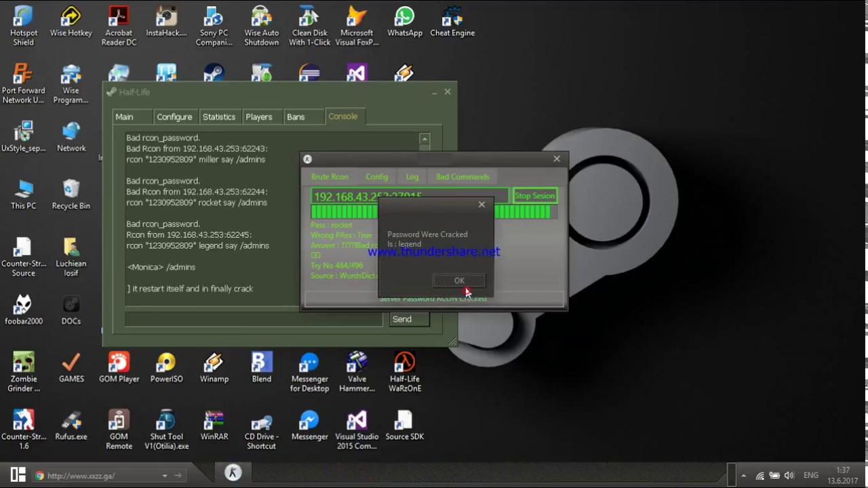Select Wise Auto Shutdown icon
This screenshot has width=868, height=488.
coord(262,26)
